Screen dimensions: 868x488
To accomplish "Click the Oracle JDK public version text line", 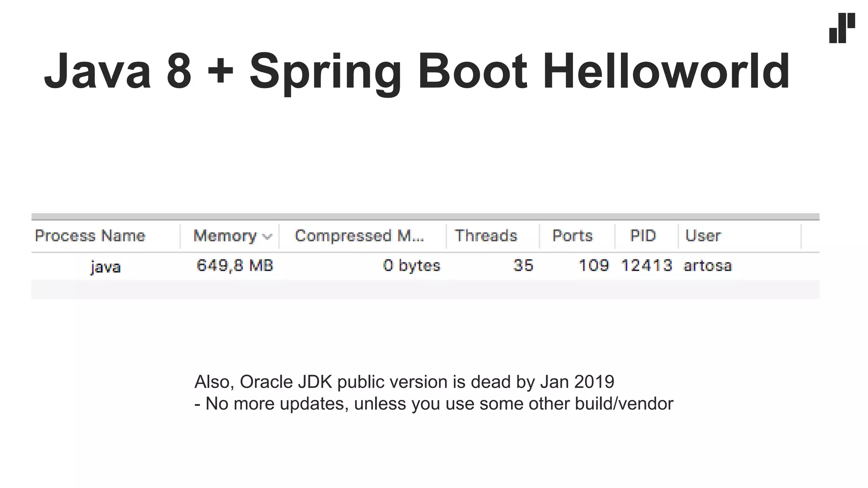I will [404, 382].
